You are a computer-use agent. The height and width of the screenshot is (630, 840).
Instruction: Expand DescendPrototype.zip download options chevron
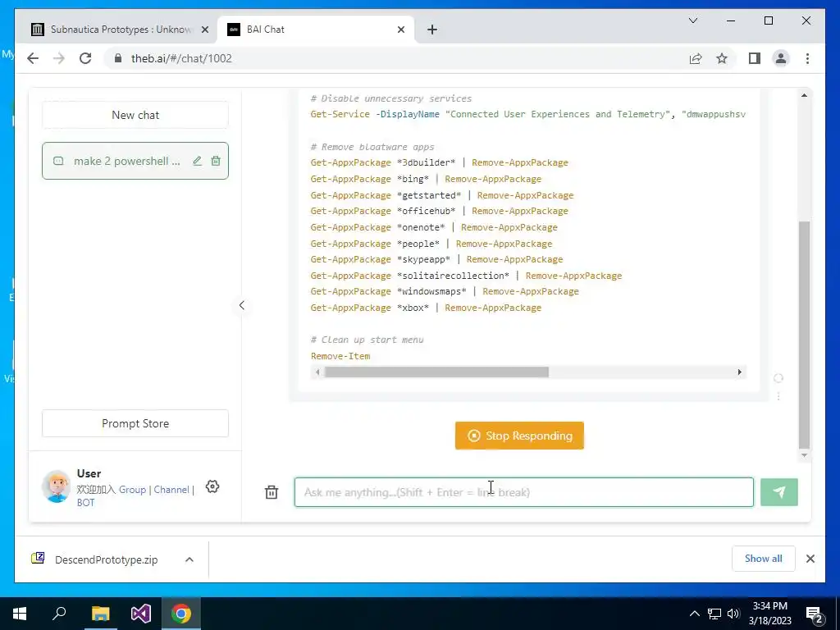coord(189,559)
